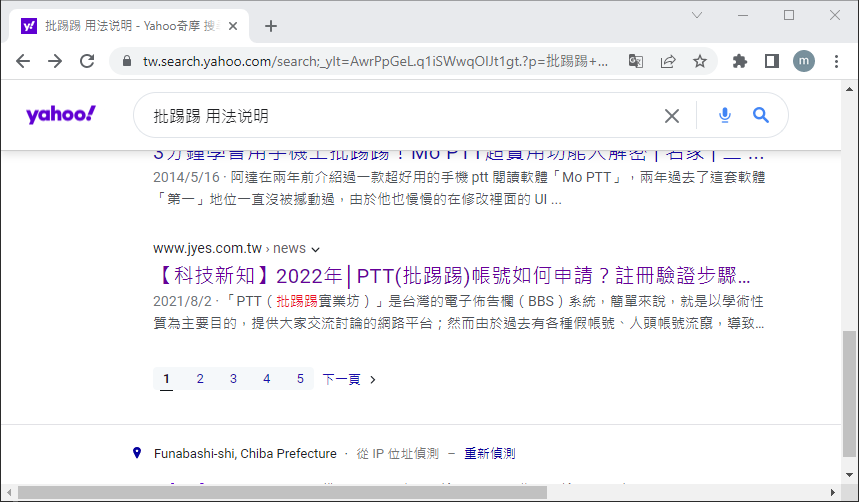
Task: Go to results page 1
Action: [x=167, y=379]
